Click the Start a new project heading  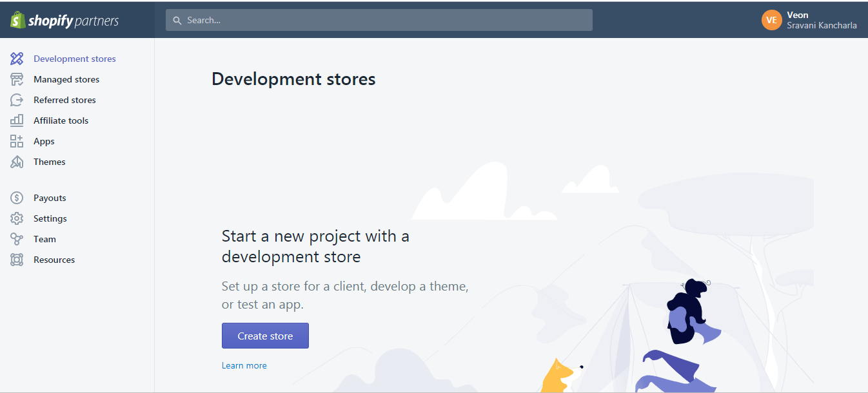315,247
